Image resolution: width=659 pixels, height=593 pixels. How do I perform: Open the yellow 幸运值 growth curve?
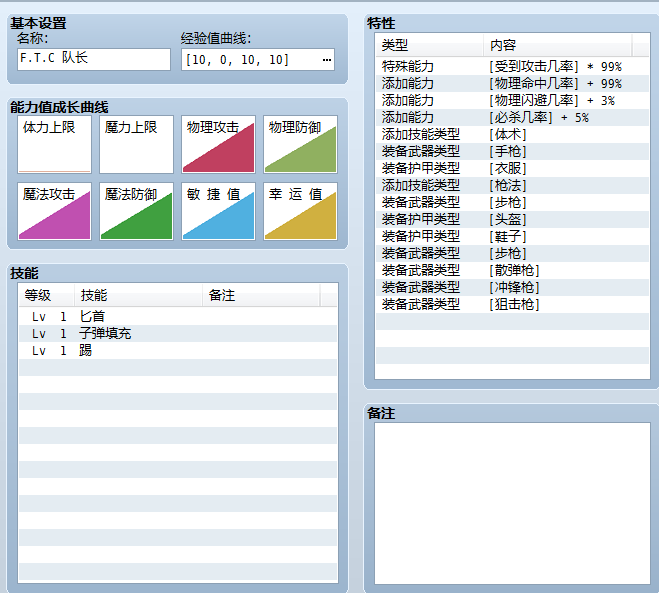point(300,211)
